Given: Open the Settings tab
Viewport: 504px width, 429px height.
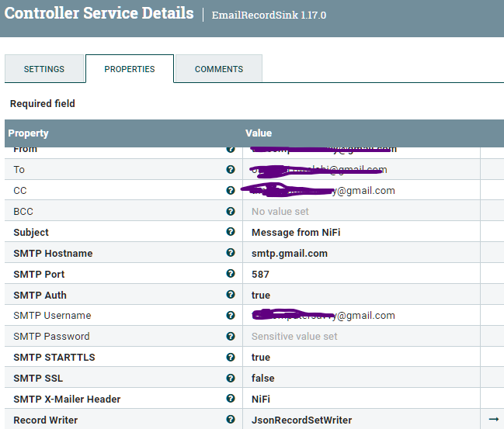Looking at the screenshot, I should point(44,69).
